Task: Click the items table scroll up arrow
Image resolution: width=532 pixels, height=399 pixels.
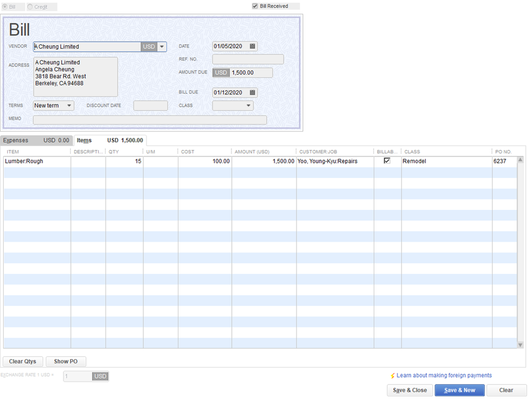Action: tap(520, 160)
